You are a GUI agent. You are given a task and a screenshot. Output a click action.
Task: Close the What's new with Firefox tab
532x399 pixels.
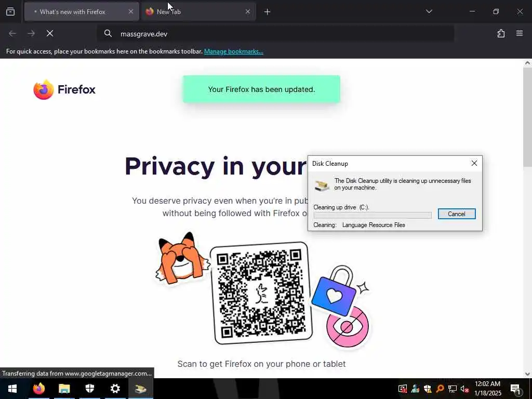point(130,12)
